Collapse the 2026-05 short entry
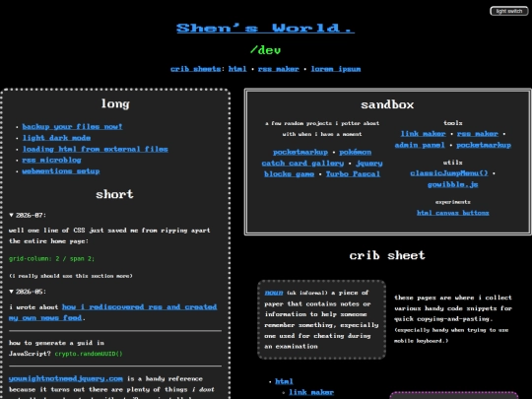 [28, 292]
